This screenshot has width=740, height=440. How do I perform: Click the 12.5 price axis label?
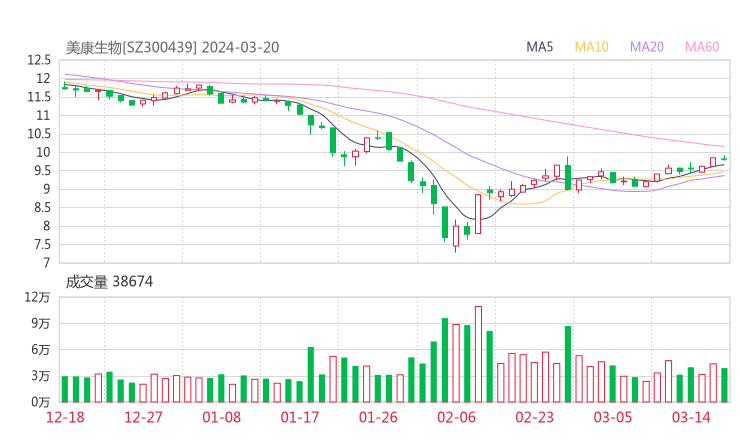39,60
